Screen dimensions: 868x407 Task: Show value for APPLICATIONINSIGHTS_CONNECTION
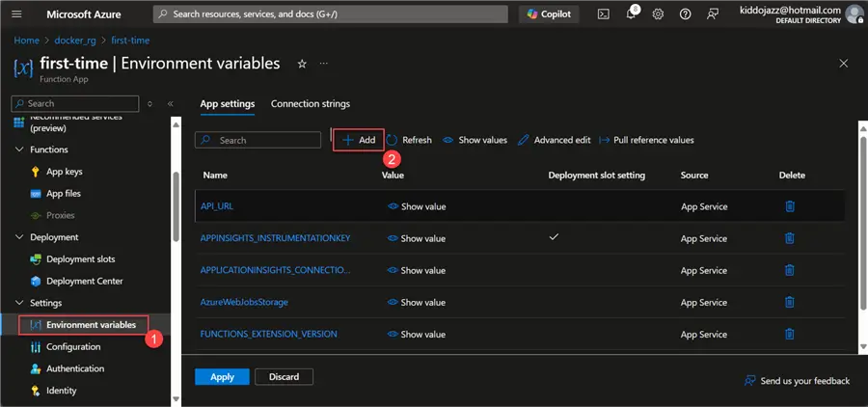[x=417, y=270]
